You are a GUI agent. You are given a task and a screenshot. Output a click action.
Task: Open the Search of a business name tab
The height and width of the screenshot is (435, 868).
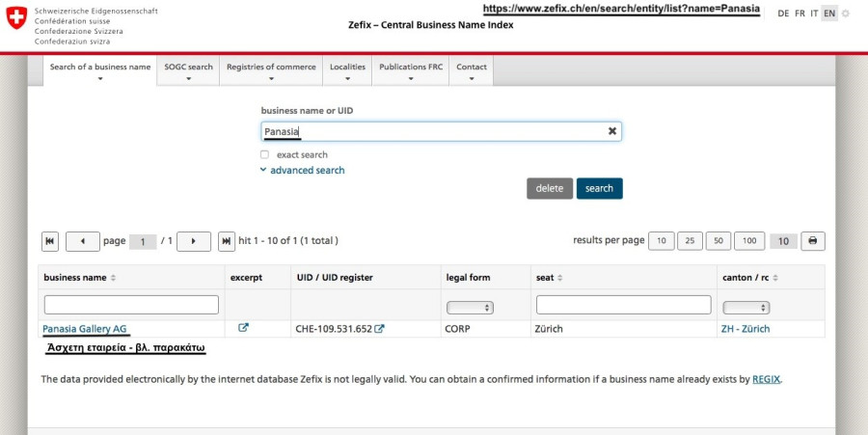point(100,70)
